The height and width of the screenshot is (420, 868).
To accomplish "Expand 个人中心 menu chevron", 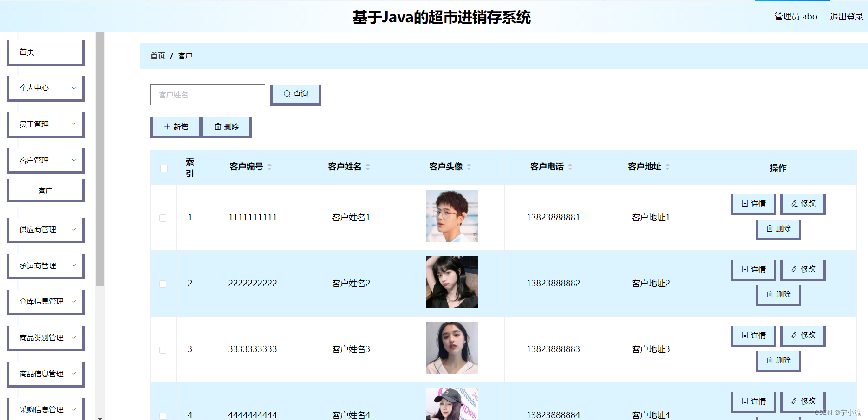I will pyautogui.click(x=74, y=88).
